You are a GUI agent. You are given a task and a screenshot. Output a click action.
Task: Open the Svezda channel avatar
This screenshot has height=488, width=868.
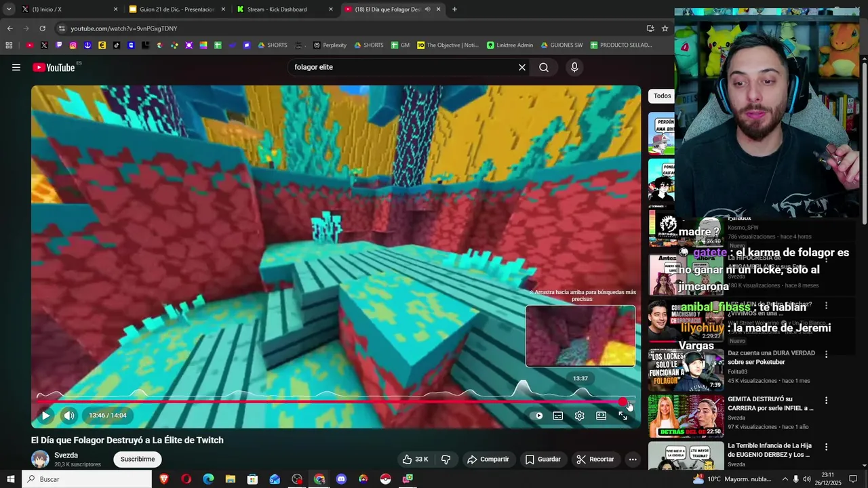(40, 459)
